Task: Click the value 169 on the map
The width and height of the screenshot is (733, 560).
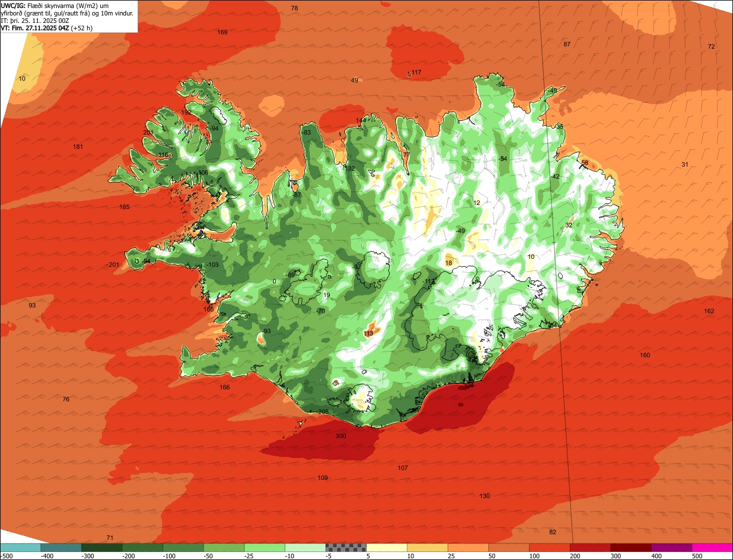Action: coord(223,32)
